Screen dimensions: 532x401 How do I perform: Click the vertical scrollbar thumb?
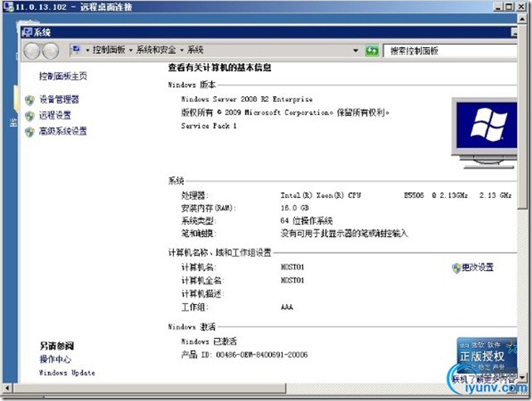(x=522, y=116)
